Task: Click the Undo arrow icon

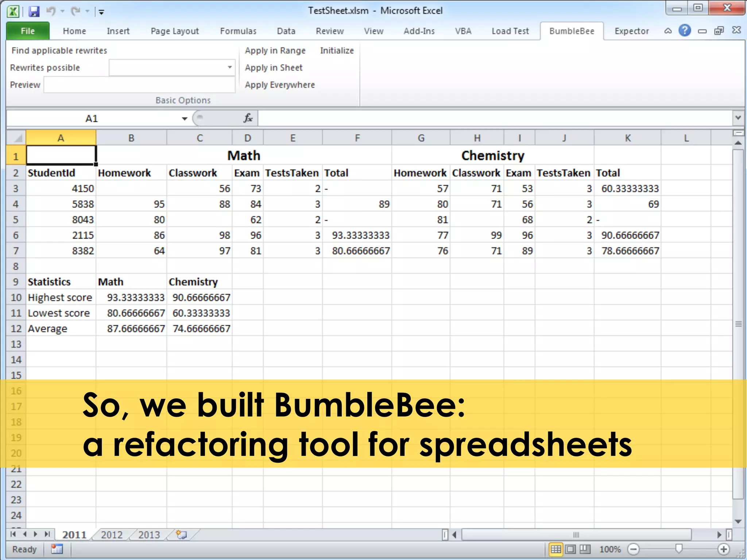Action: pyautogui.click(x=51, y=11)
